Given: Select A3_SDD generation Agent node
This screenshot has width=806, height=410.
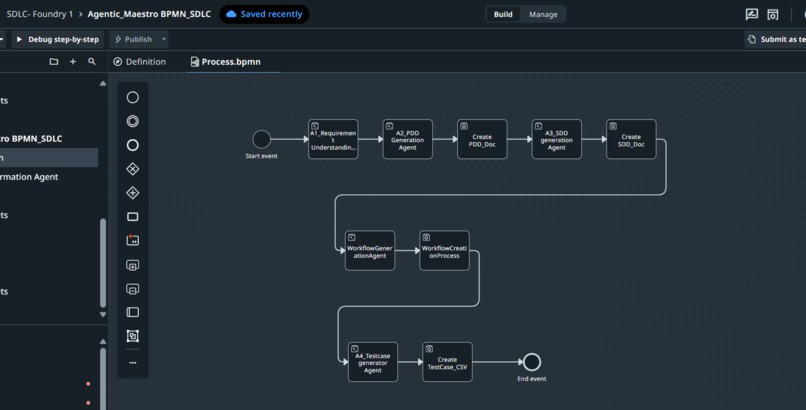Looking at the screenshot, I should [557, 139].
